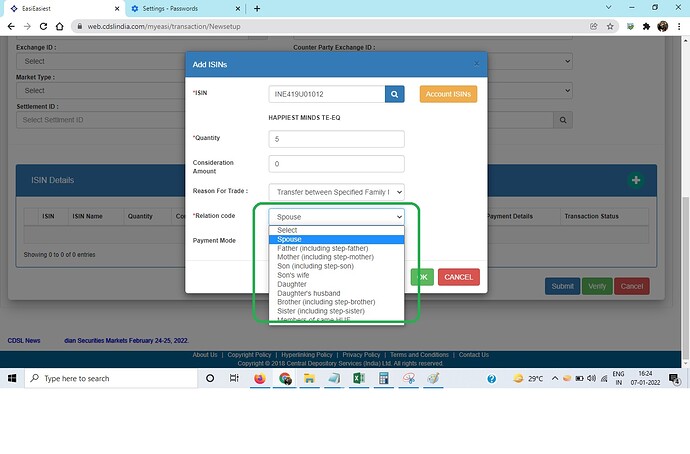This screenshot has height=454, width=690.
Task: Click the Consideration Amount field
Action: click(x=336, y=164)
